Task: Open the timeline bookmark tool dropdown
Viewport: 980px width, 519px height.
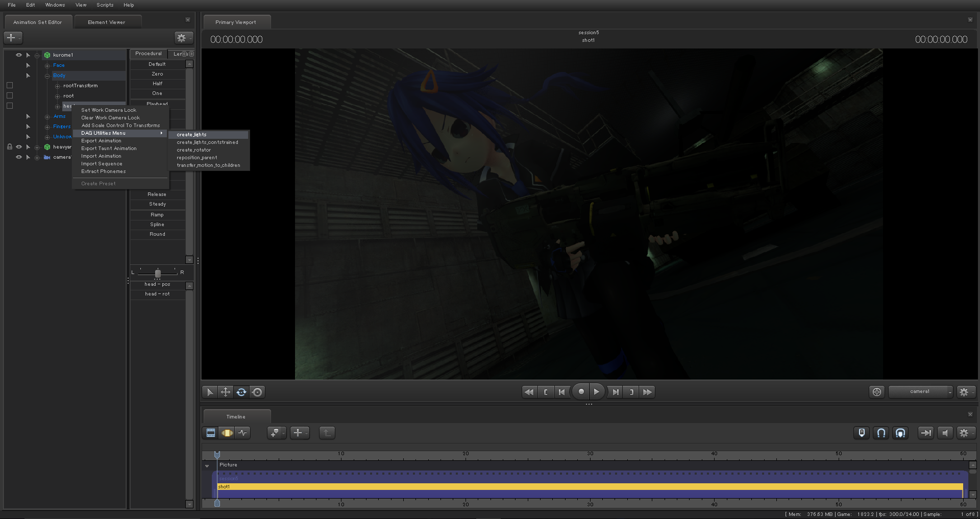Action: pos(277,433)
